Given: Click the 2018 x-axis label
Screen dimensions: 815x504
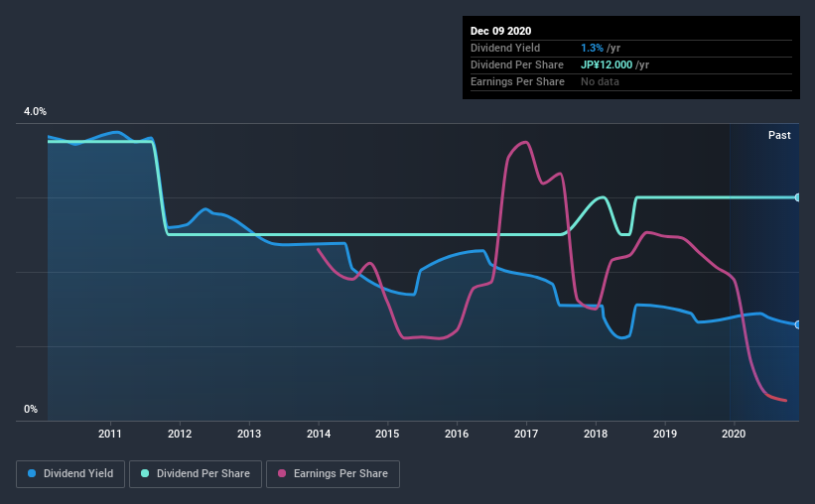Looking at the screenshot, I should tap(596, 434).
